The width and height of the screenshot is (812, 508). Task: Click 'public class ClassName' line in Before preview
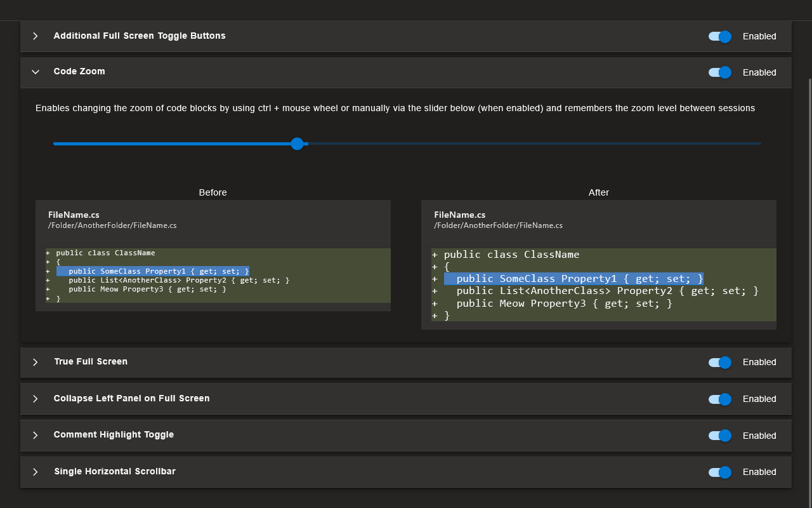tap(105, 253)
